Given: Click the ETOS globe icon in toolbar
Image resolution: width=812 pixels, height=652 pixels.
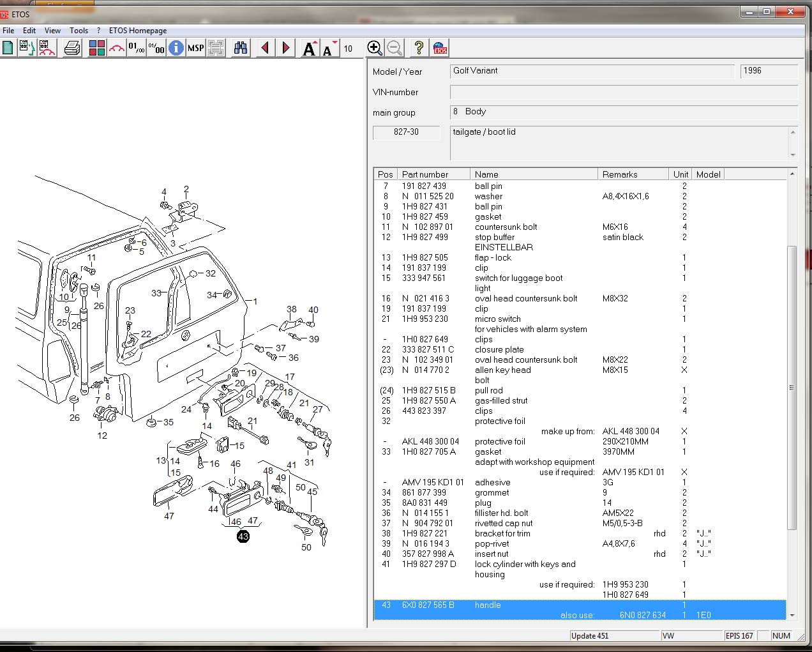Looking at the screenshot, I should tap(440, 48).
